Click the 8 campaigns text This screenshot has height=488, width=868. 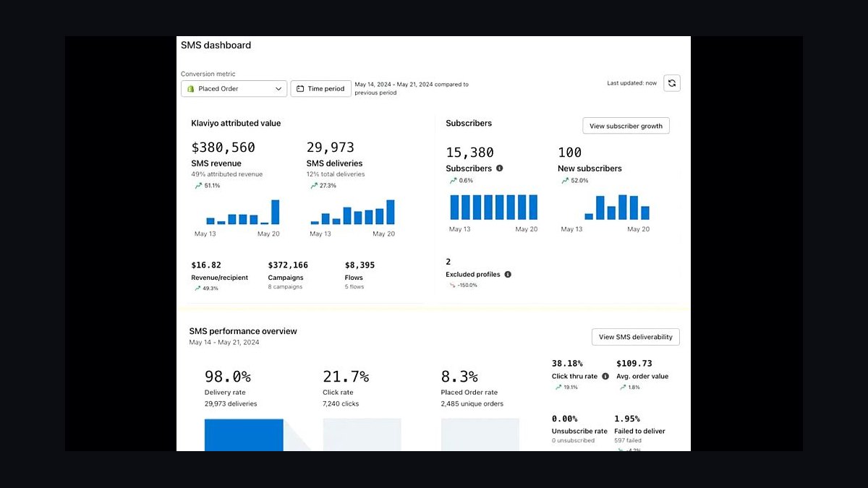[285, 287]
